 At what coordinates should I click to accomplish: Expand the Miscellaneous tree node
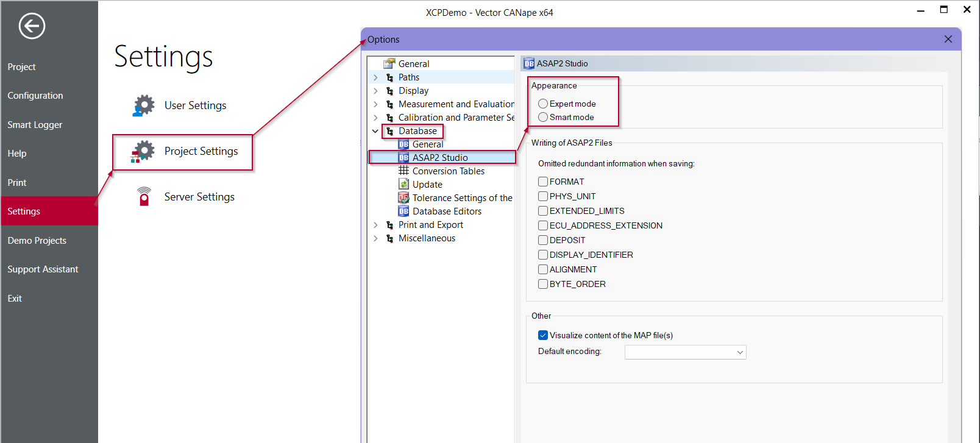click(375, 238)
